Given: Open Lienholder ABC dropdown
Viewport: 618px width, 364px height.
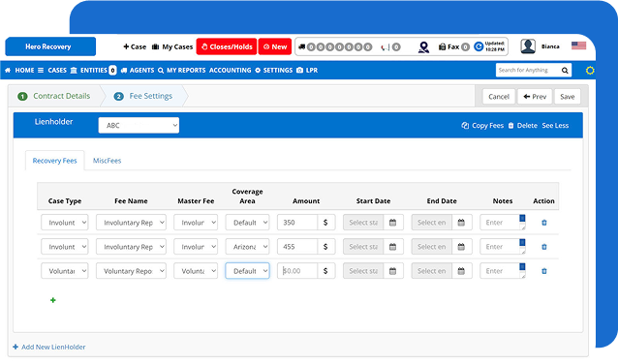Looking at the screenshot, I should (139, 125).
